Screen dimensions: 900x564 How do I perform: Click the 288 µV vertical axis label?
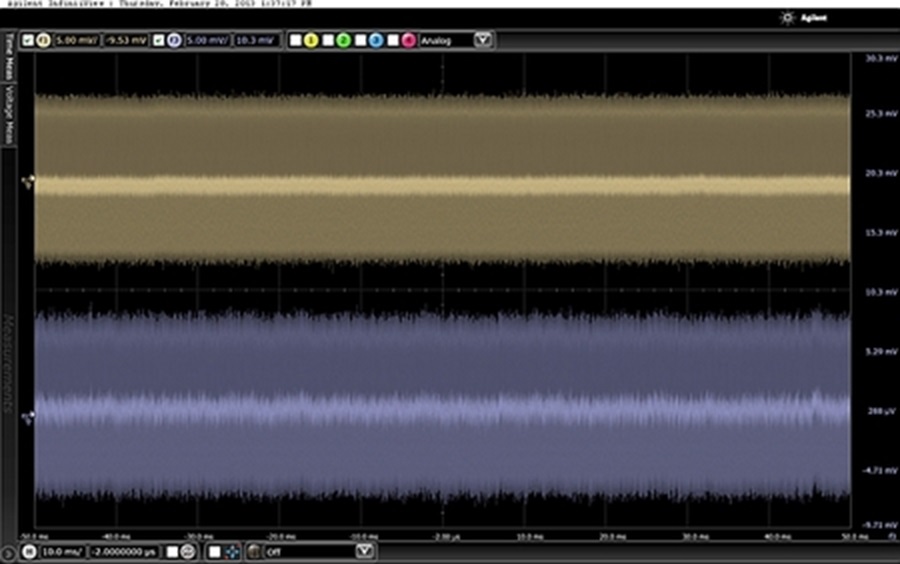point(882,411)
